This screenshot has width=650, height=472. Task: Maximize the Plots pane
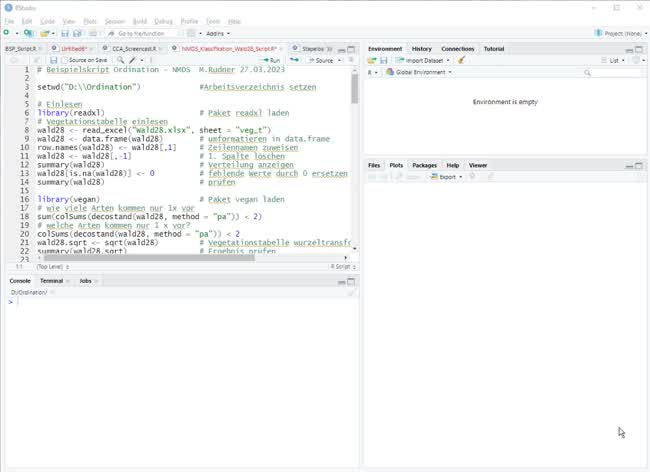[x=639, y=166]
